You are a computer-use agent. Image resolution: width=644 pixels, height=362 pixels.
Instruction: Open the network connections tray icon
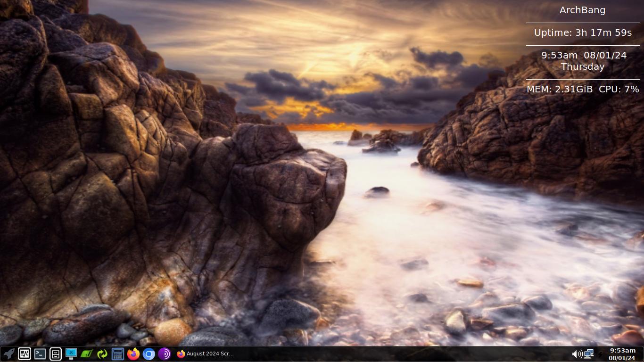588,354
